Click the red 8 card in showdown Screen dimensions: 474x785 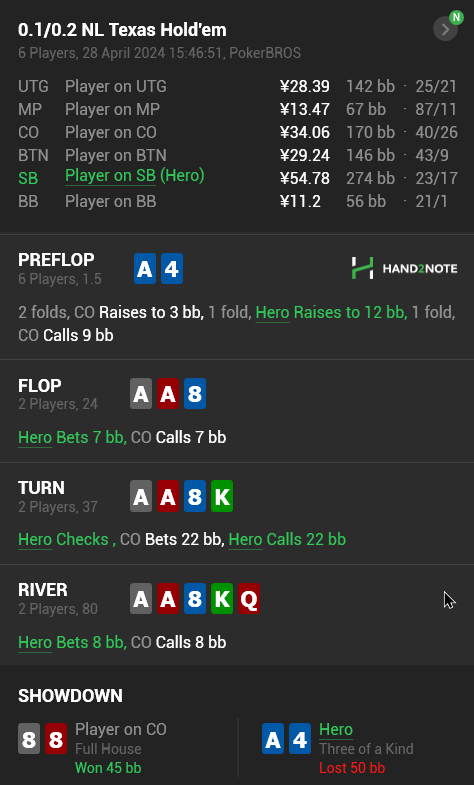(x=56, y=738)
